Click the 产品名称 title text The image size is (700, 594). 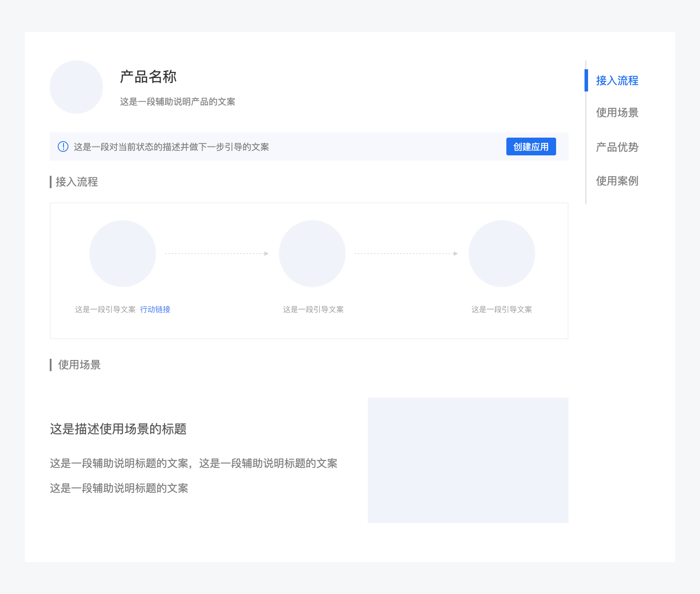coord(148,77)
